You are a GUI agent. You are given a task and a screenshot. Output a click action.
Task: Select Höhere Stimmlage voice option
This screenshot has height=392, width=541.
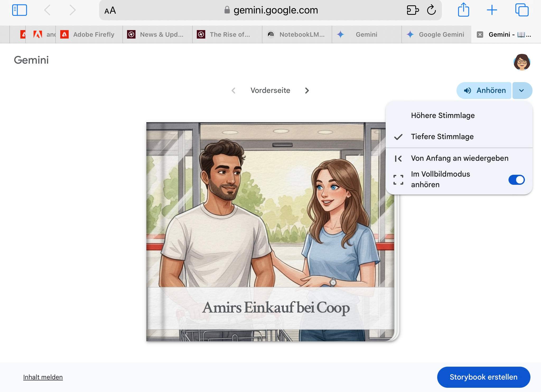point(443,116)
